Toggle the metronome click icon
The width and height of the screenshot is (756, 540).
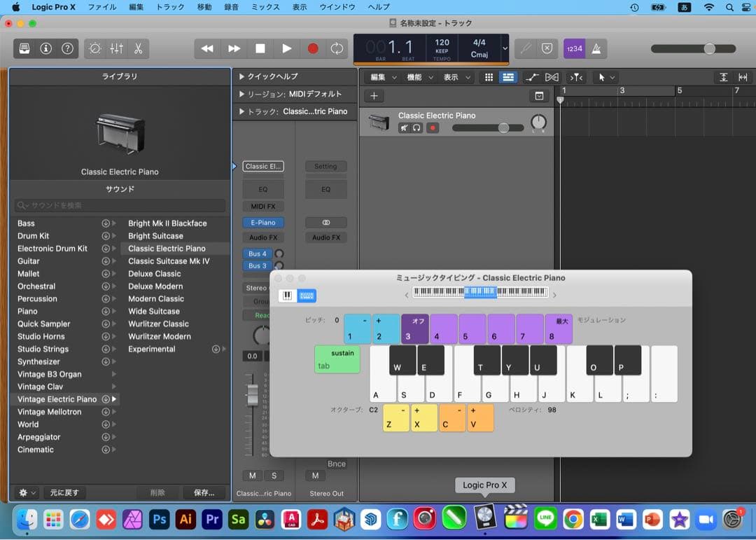(596, 48)
